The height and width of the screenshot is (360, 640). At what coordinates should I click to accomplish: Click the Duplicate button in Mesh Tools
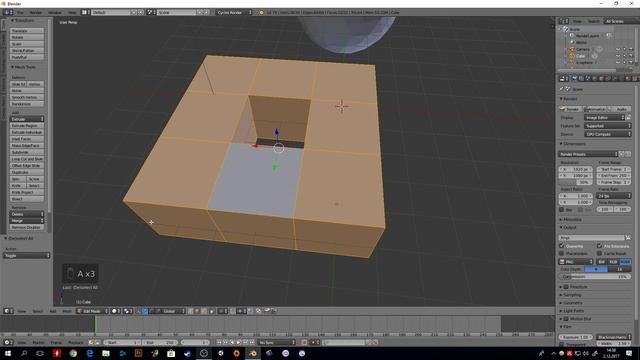tap(27, 172)
